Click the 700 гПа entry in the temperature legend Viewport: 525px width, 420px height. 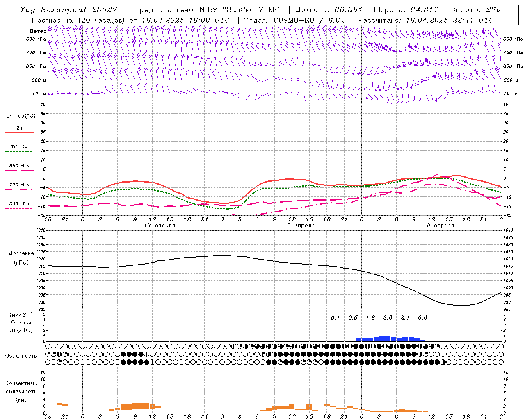[x=19, y=185]
